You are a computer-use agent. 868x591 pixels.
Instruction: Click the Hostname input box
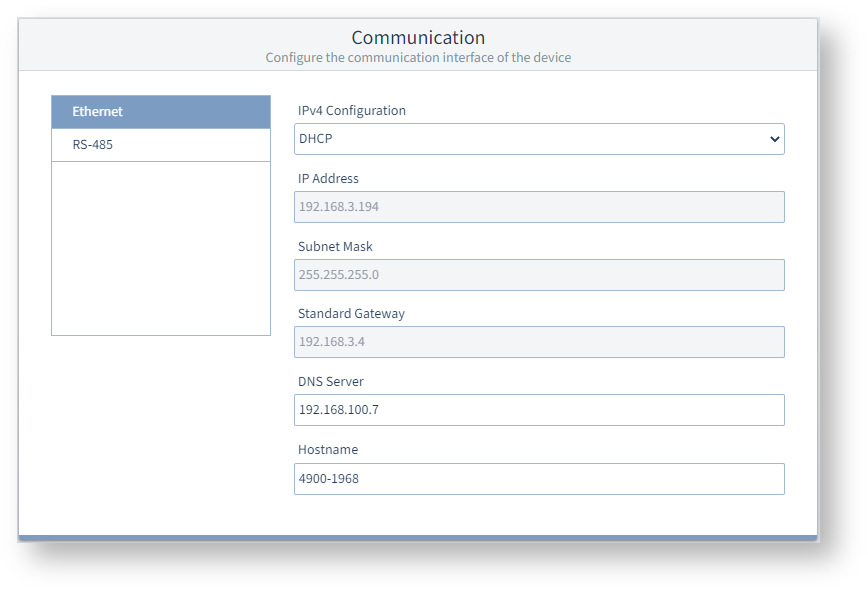coord(539,479)
